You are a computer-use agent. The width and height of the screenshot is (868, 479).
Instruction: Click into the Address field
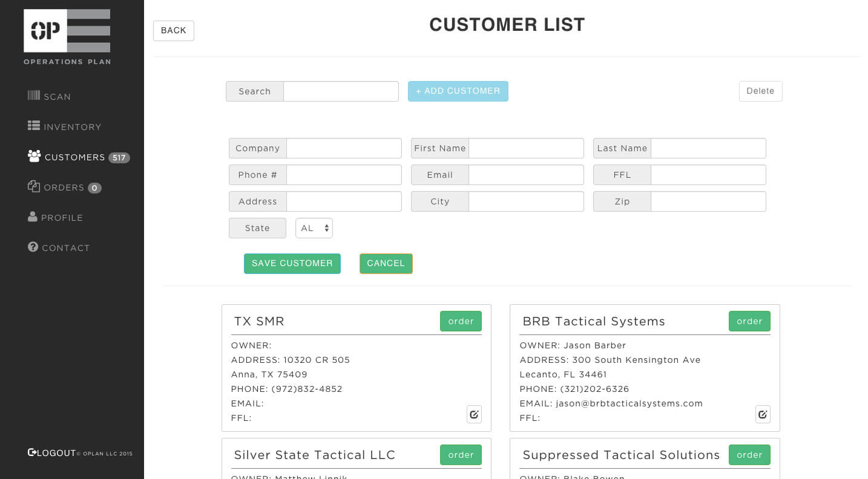(344, 201)
